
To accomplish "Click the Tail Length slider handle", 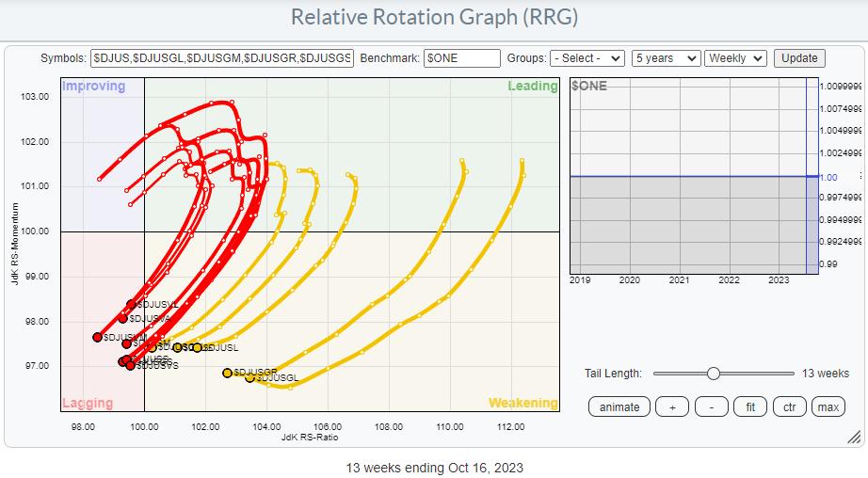I will coord(713,374).
